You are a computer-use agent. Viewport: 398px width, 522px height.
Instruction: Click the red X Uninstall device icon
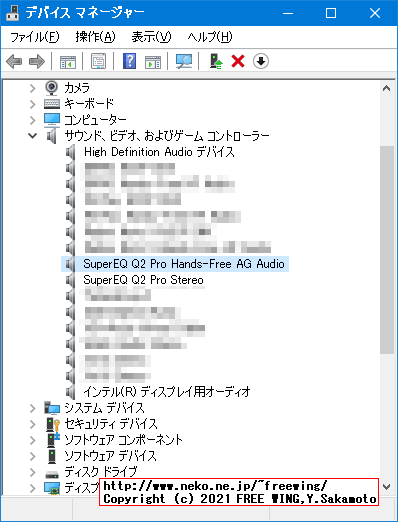tap(238, 61)
